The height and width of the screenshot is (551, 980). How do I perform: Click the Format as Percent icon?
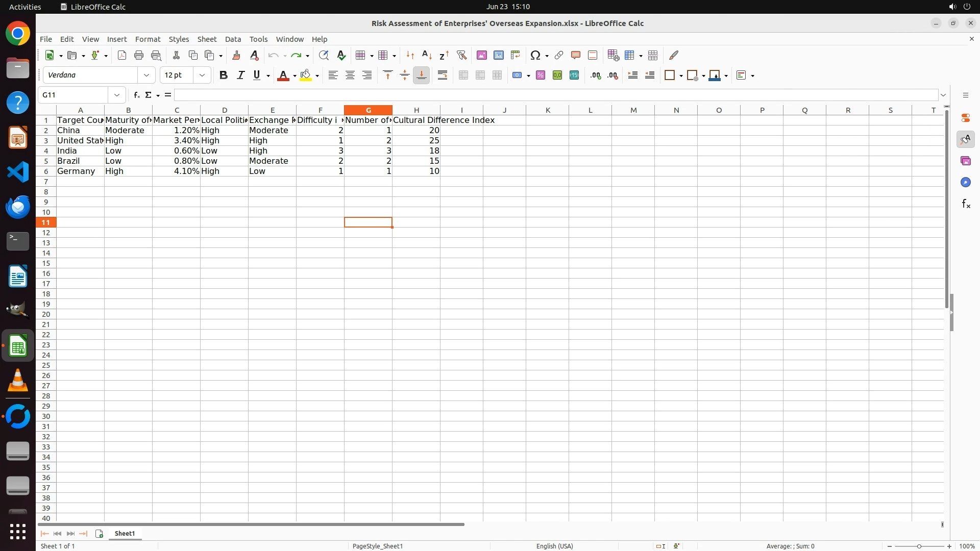pyautogui.click(x=541, y=76)
